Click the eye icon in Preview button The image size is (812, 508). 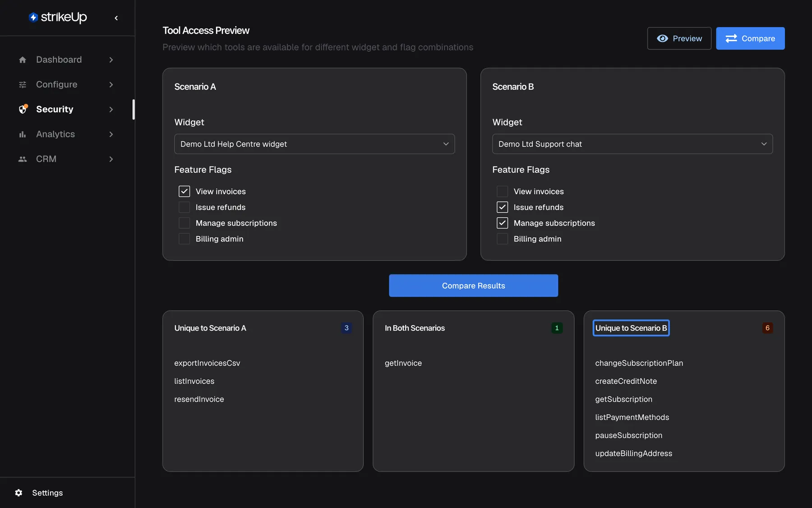[662, 38]
